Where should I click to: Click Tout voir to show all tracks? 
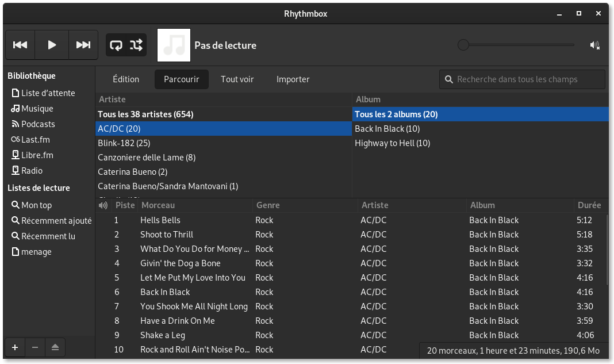coord(237,79)
